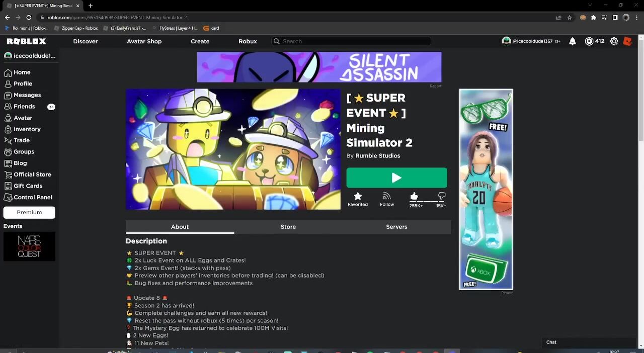Screen dimensions: 644x353
Task: Click the Xbox free items side ad
Action: (x=486, y=190)
